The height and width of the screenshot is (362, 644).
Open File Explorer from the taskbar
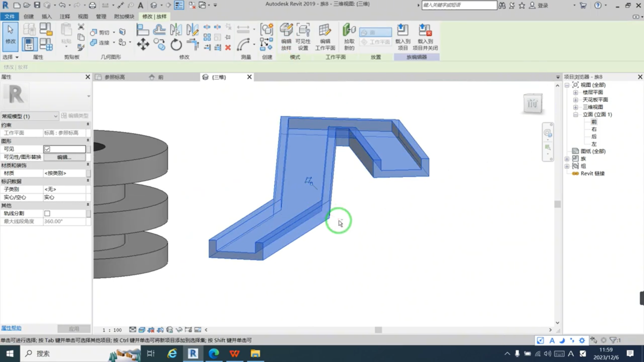(255, 353)
